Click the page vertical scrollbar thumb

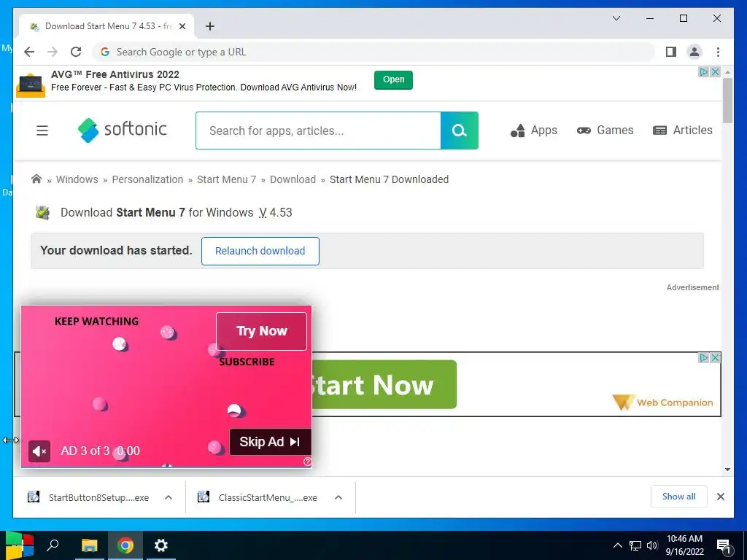coord(727,100)
